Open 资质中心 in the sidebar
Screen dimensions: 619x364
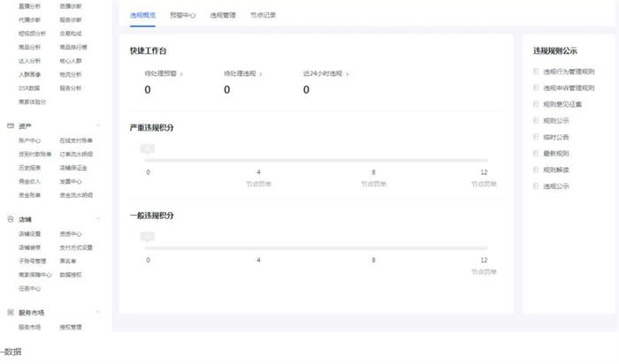pos(71,234)
